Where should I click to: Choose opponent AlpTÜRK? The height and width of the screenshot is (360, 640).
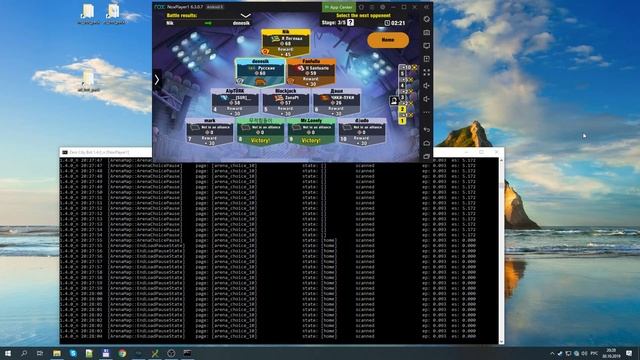point(235,102)
